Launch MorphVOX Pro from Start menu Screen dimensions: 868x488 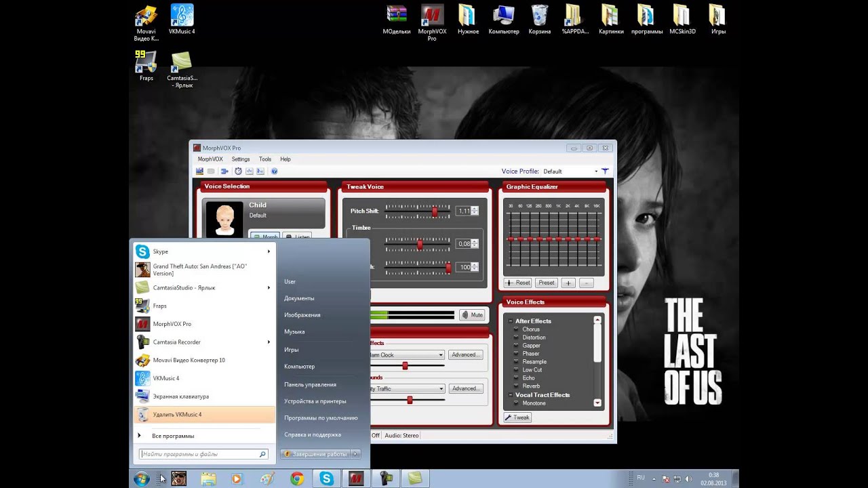[x=203, y=324]
